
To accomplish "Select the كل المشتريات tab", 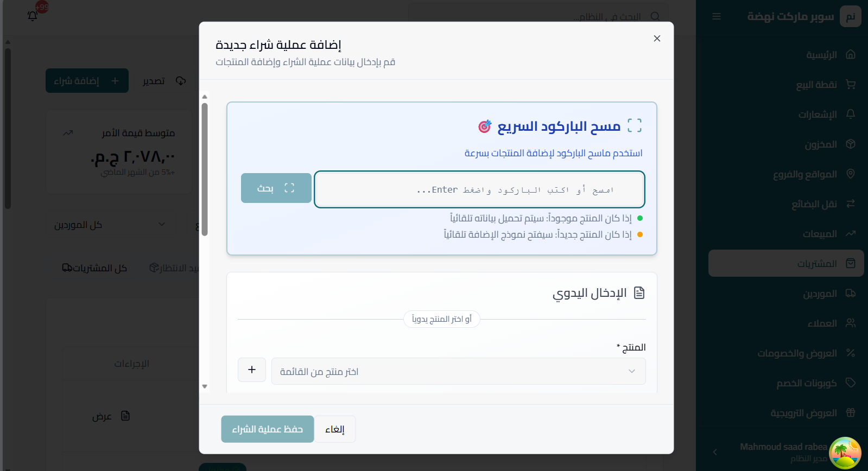I will click(94, 268).
